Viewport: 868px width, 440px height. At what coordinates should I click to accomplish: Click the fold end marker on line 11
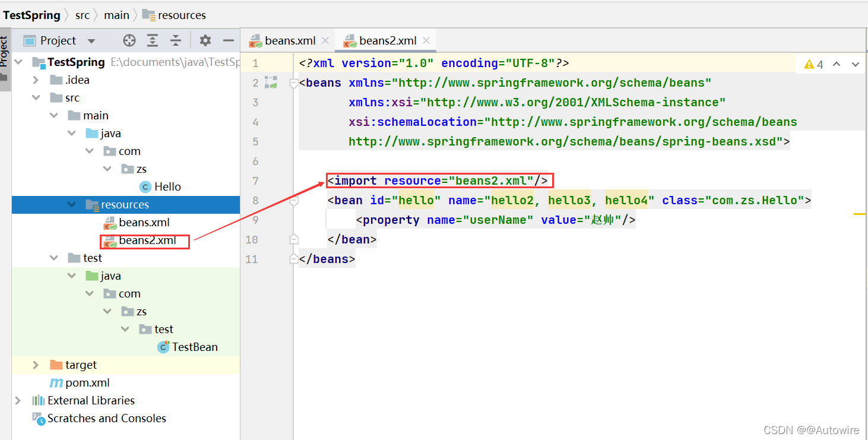[293, 259]
